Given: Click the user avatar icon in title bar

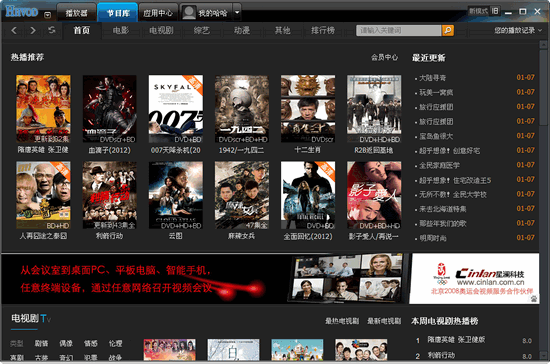Looking at the screenshot, I should (x=189, y=13).
